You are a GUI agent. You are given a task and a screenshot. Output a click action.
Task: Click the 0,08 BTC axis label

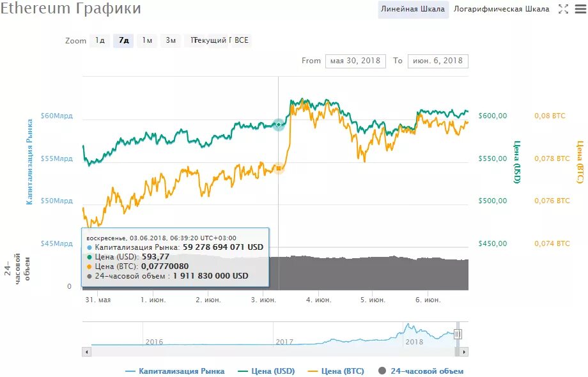(x=550, y=116)
